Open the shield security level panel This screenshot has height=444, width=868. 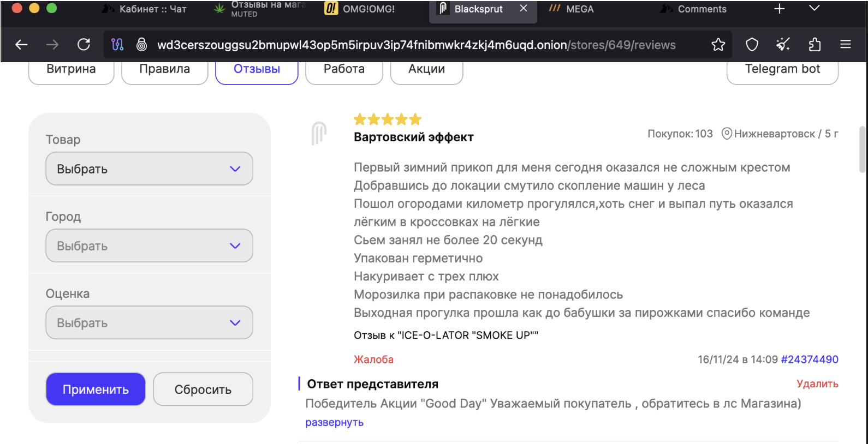[752, 45]
